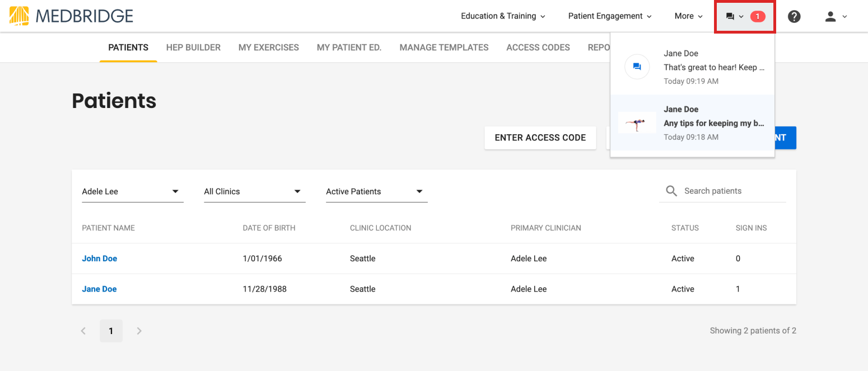Viewport: 868px width, 371px height.
Task: Open message "That's great to hear! Keep"
Action: [x=693, y=67]
